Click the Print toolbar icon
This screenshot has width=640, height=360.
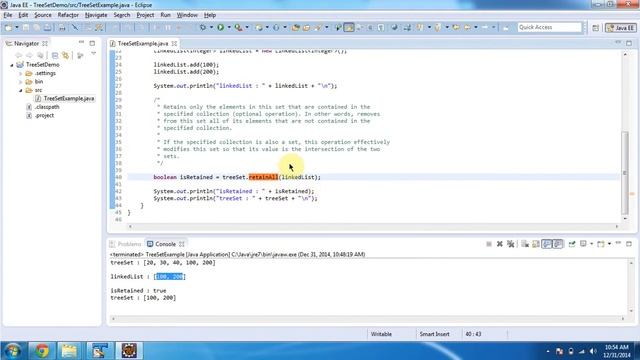click(x=62, y=27)
